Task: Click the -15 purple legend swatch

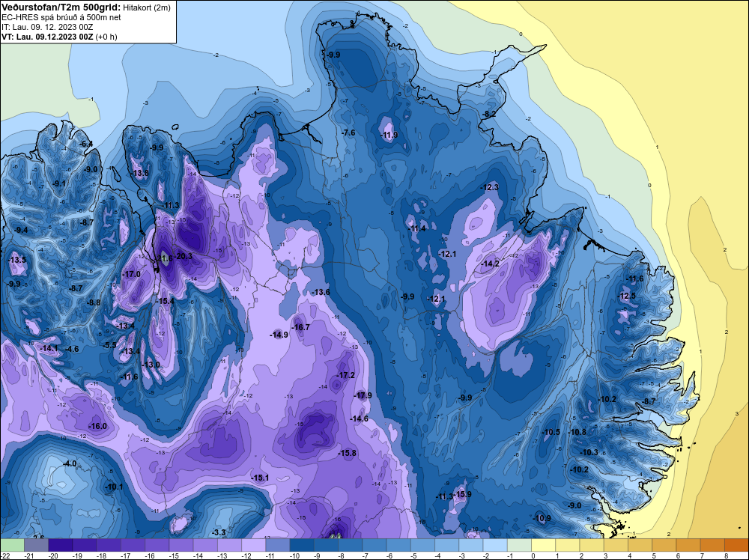Action: point(181,545)
